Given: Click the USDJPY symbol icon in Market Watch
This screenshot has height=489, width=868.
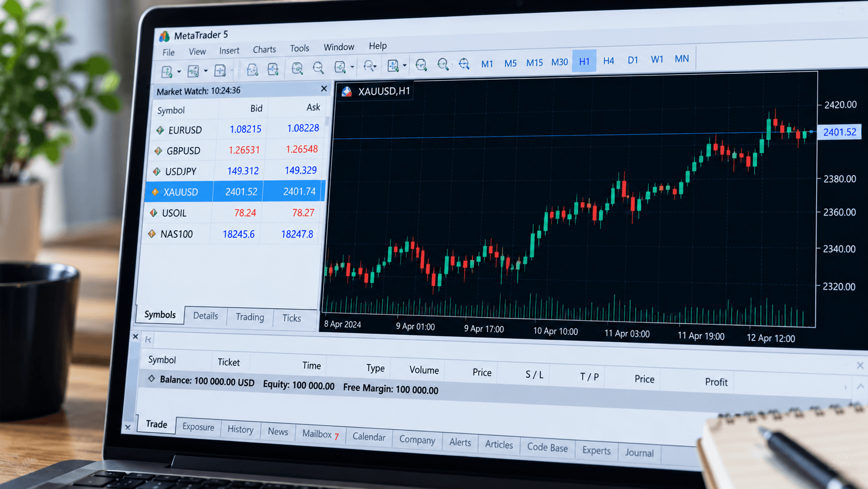Looking at the screenshot, I should 157,171.
